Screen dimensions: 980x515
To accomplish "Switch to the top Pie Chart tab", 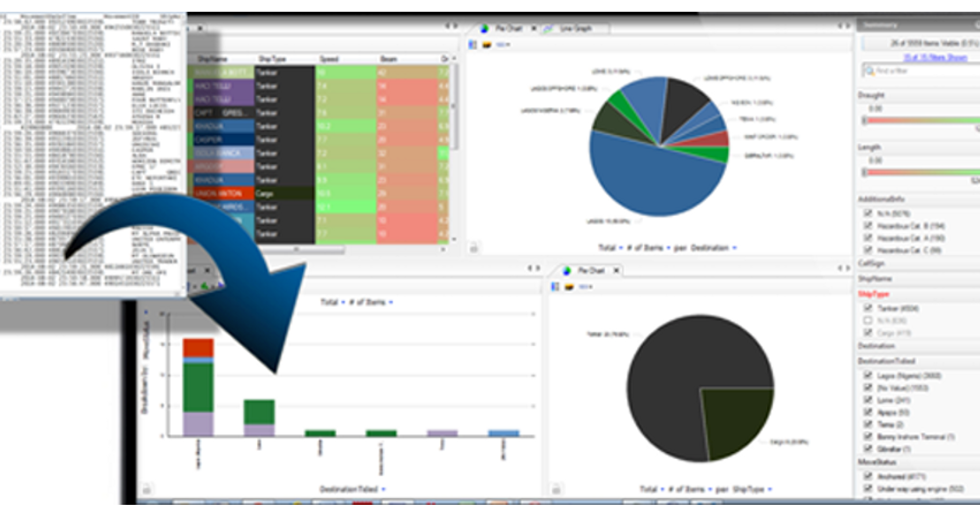I will click(508, 28).
